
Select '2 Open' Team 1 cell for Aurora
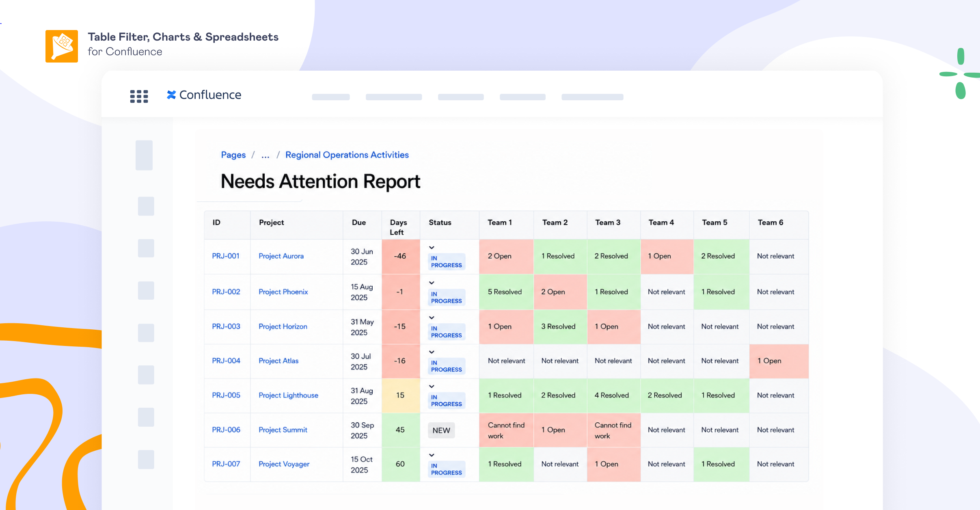(x=506, y=257)
